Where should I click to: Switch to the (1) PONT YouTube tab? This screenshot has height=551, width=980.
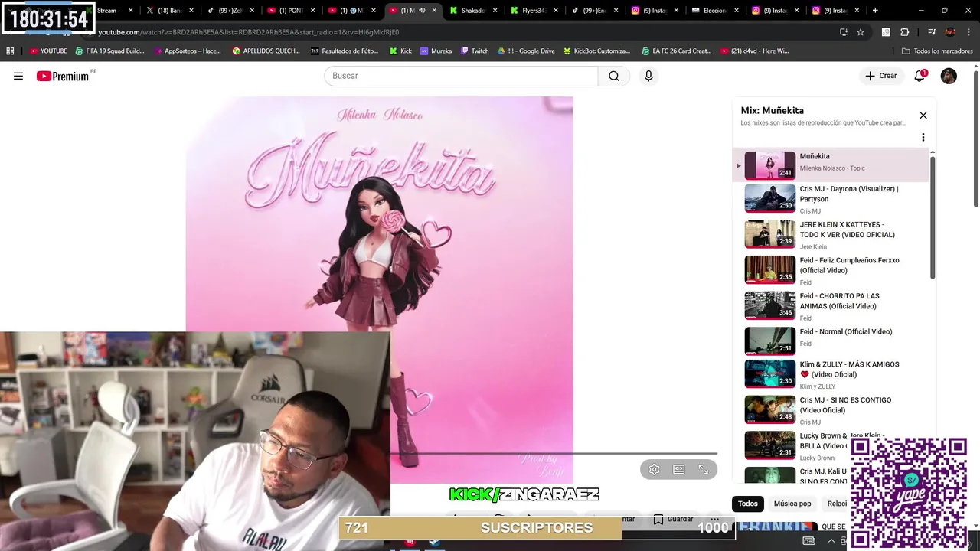pyautogui.click(x=291, y=11)
